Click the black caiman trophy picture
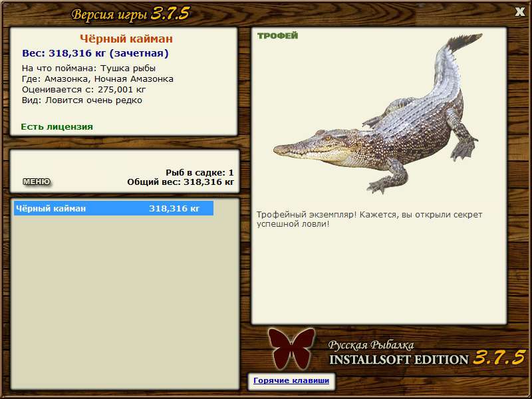This screenshot has width=532, height=399. click(x=378, y=114)
